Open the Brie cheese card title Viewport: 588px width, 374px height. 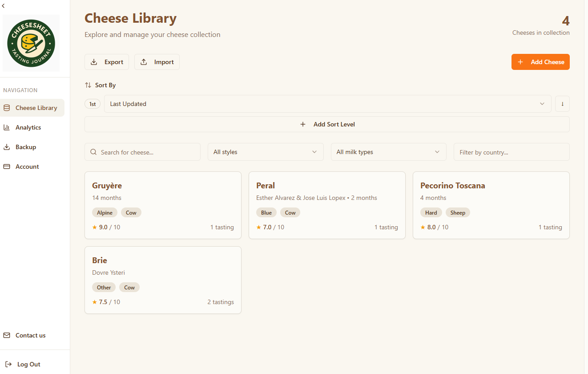pos(100,260)
